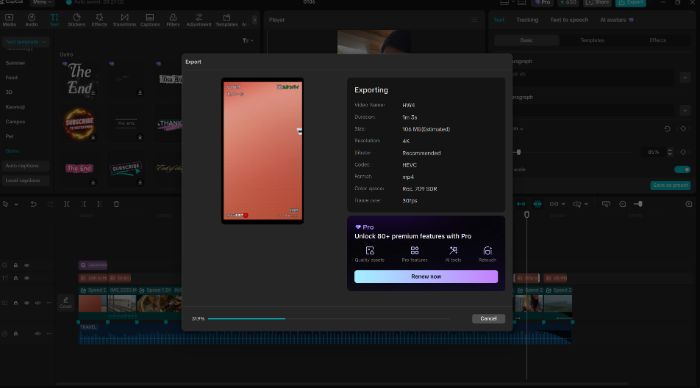Select the Effects sub-tab in text properties

658,40
